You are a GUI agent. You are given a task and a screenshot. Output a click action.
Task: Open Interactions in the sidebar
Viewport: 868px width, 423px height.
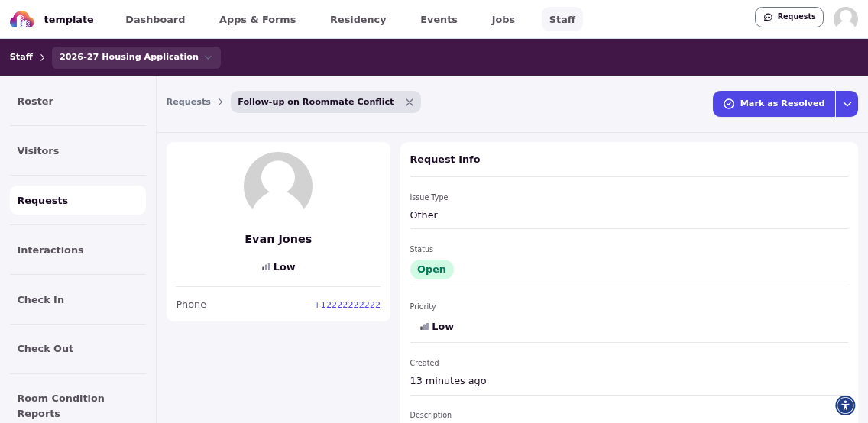coord(78,250)
